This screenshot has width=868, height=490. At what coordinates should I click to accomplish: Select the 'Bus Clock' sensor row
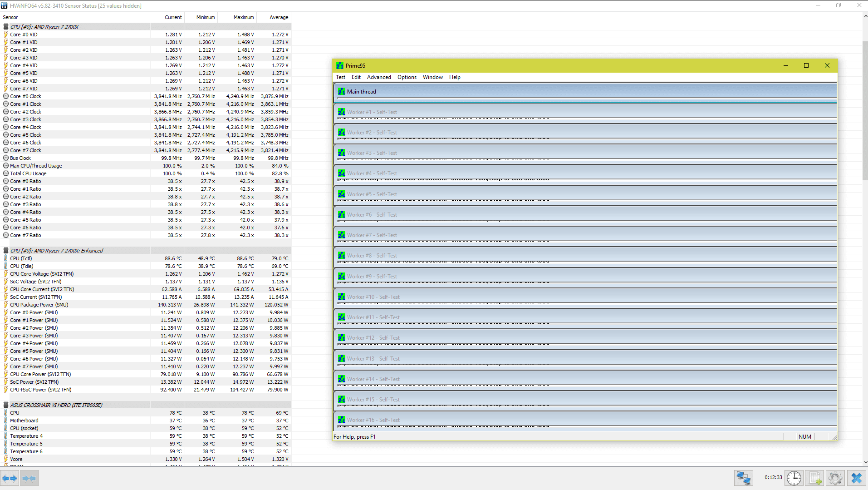(x=146, y=158)
